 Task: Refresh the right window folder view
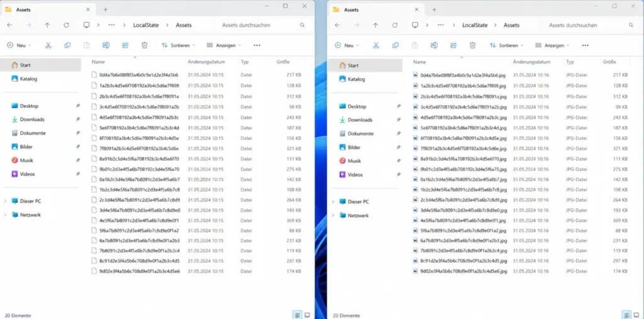(395, 25)
